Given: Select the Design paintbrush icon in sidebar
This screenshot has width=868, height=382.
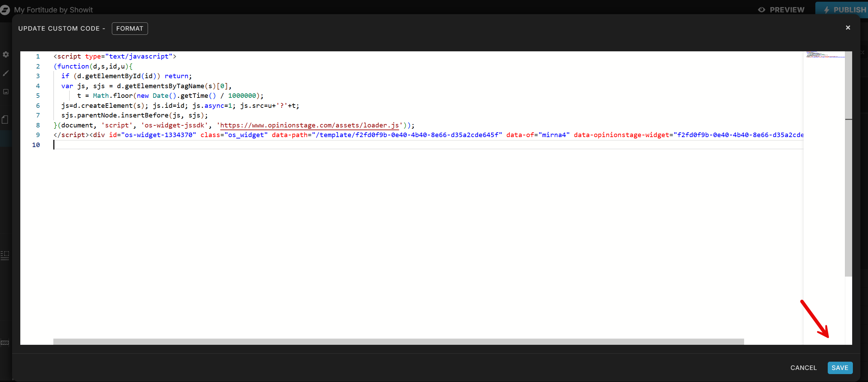Looking at the screenshot, I should pos(6,73).
